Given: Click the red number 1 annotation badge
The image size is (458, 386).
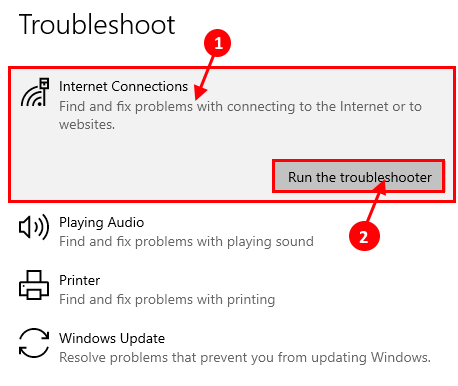Looking at the screenshot, I should point(218,43).
